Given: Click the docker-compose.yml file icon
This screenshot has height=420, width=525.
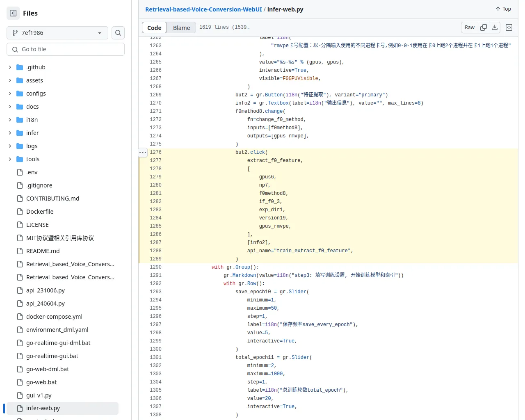Looking at the screenshot, I should [x=20, y=317].
